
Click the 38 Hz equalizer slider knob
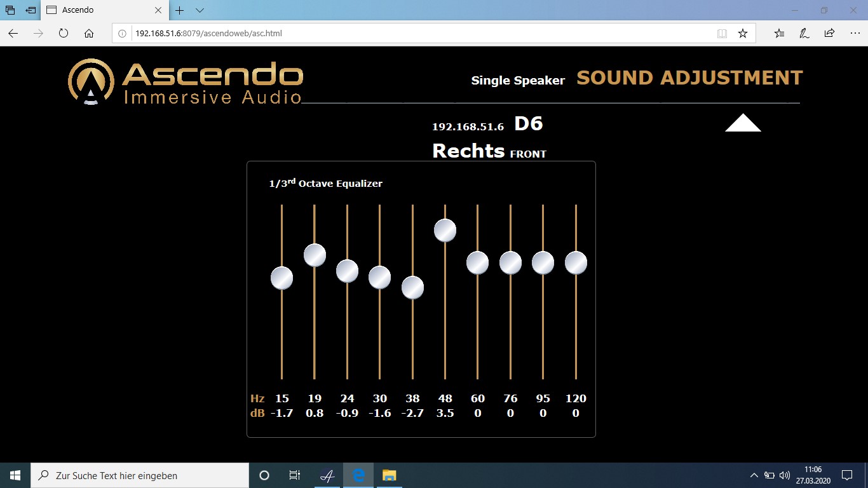(x=412, y=287)
